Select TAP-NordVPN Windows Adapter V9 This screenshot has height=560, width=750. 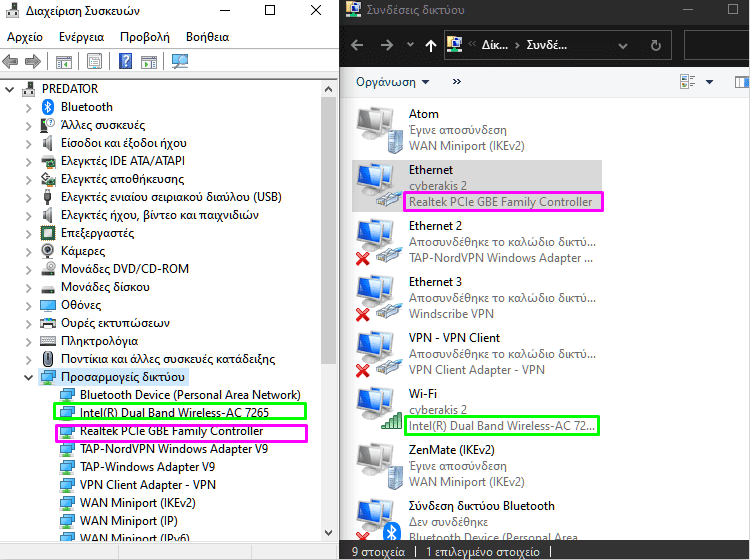(174, 449)
